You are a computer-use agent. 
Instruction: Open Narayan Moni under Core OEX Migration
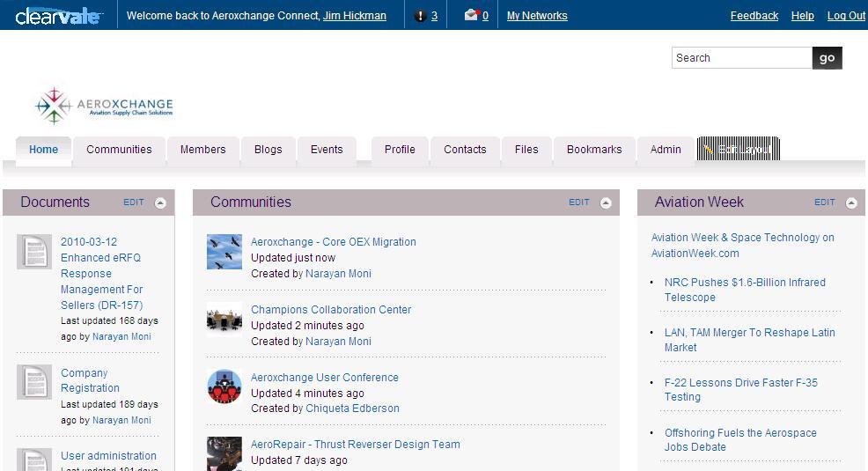coord(338,274)
